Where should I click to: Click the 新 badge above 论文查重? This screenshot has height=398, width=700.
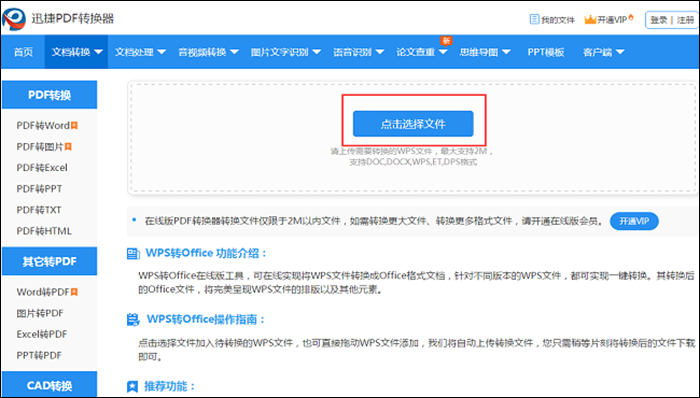pyautogui.click(x=446, y=41)
